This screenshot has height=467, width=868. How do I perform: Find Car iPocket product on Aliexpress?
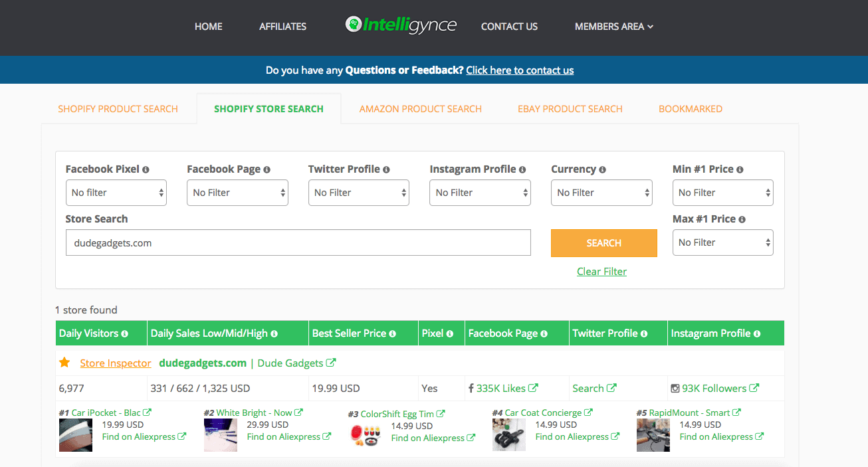pyautogui.click(x=144, y=436)
